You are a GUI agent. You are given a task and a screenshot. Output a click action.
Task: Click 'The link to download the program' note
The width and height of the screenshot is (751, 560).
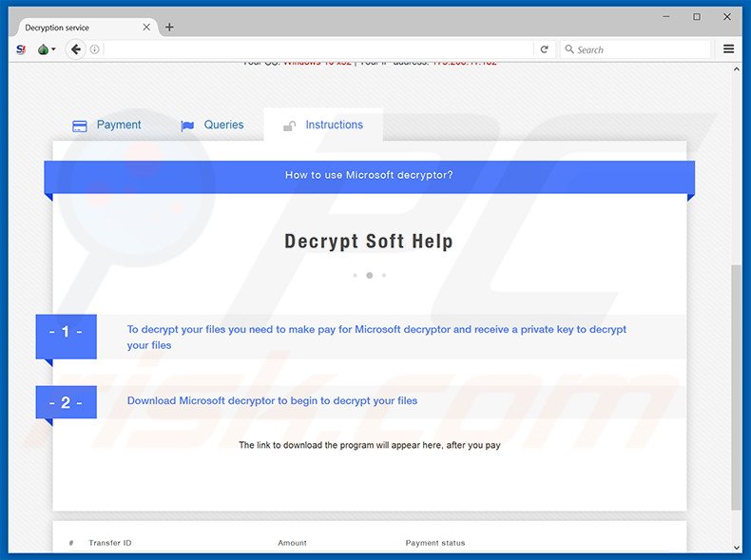pyautogui.click(x=369, y=445)
